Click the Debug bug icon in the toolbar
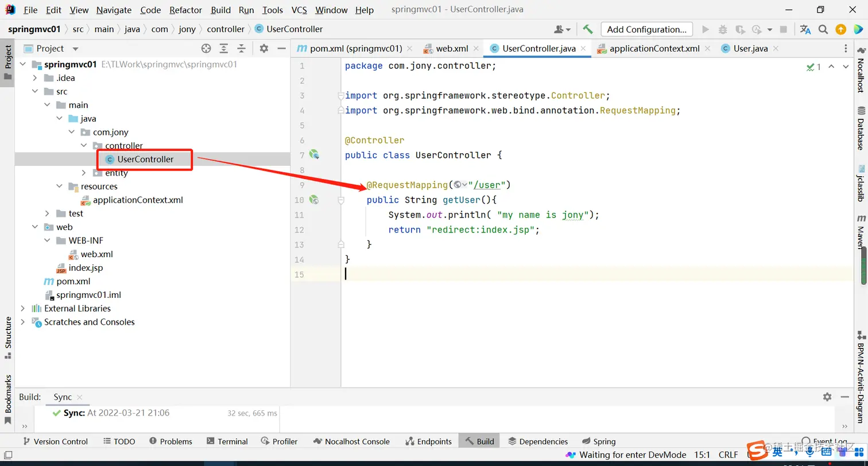 click(x=723, y=29)
